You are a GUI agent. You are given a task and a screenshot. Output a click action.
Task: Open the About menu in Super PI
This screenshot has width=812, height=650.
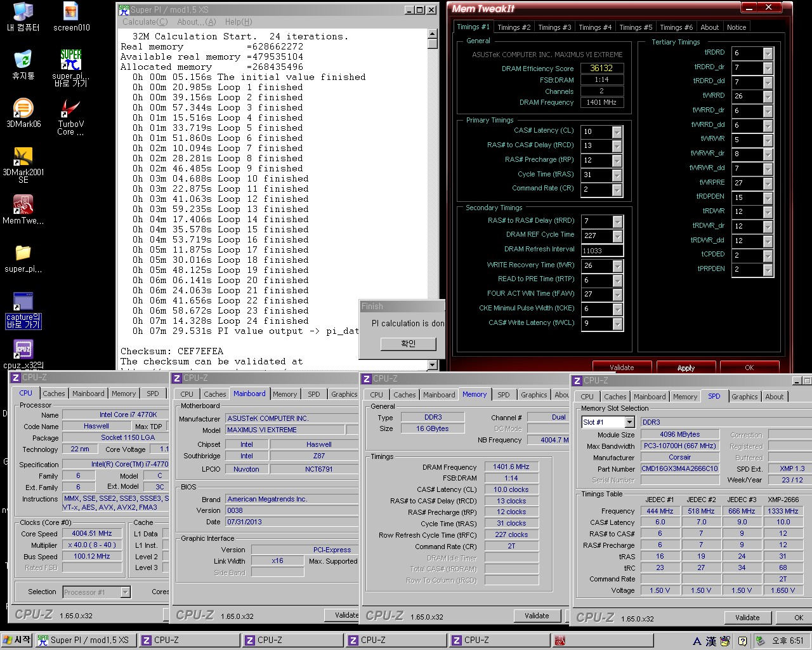(x=196, y=22)
